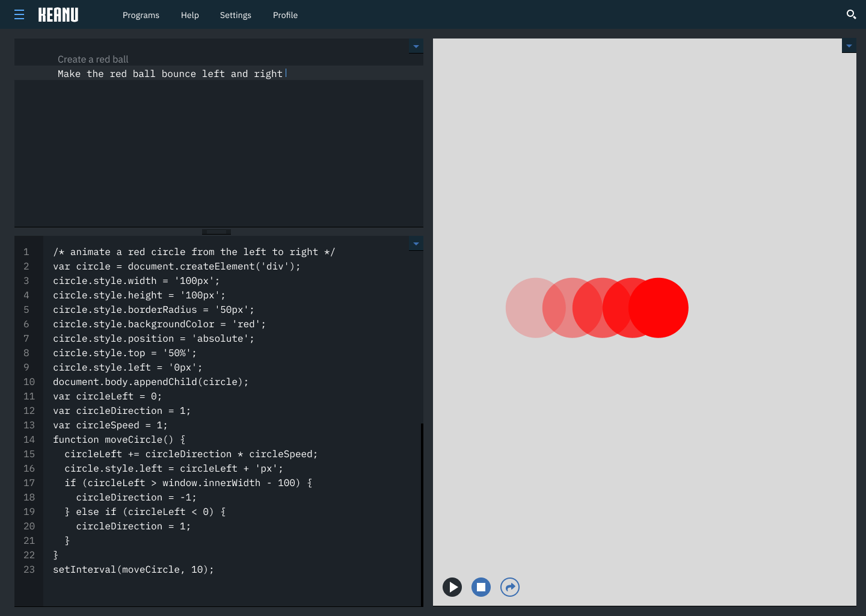Image resolution: width=866 pixels, height=616 pixels.
Task: Click the splitter handle between prompt and code
Action: [216, 232]
